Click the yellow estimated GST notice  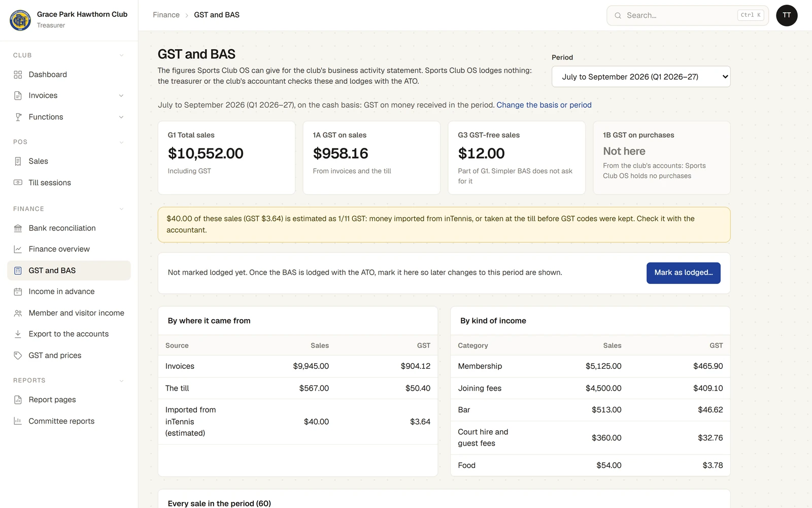coord(444,225)
